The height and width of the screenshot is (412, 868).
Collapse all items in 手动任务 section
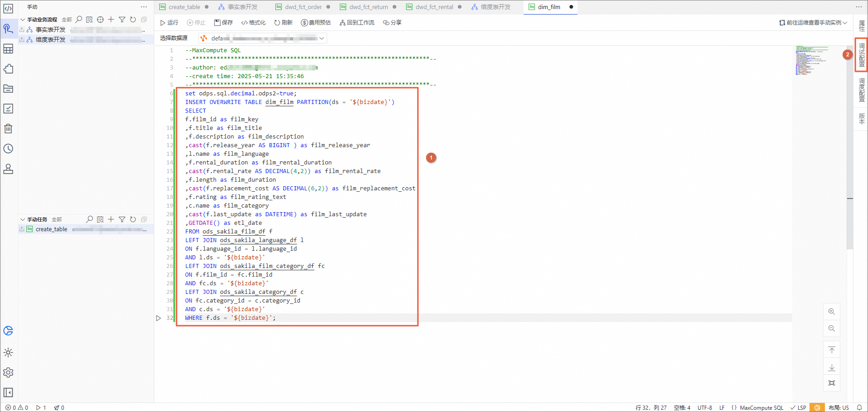click(x=144, y=219)
